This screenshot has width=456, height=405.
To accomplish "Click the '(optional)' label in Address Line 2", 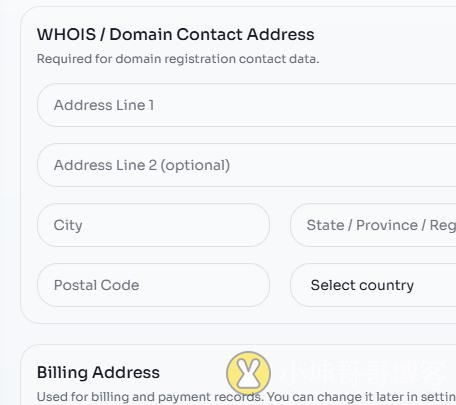I will coord(195,165).
